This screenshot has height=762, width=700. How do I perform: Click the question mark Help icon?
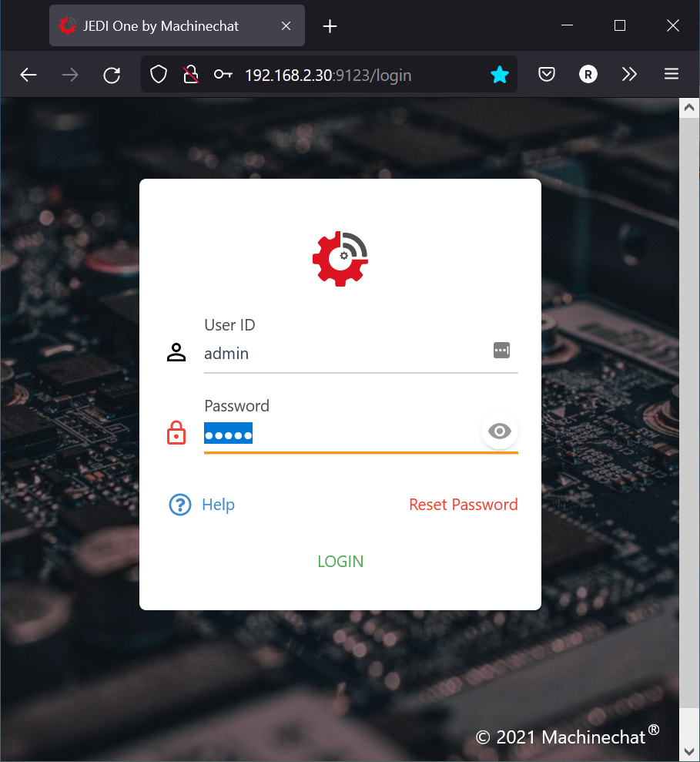(179, 505)
